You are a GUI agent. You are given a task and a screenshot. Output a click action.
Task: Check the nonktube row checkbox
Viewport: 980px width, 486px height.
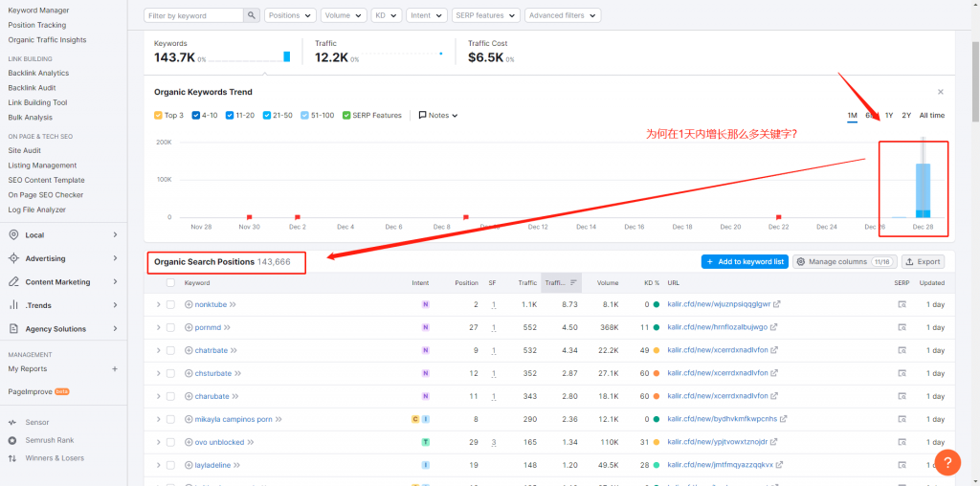[x=170, y=304]
